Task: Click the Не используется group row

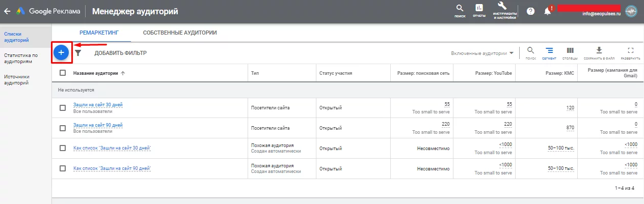Action: tap(347, 90)
